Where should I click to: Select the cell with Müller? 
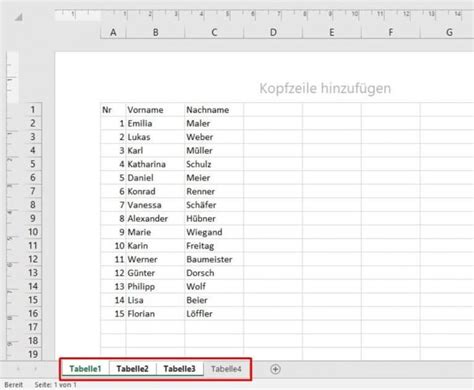pyautogui.click(x=214, y=151)
